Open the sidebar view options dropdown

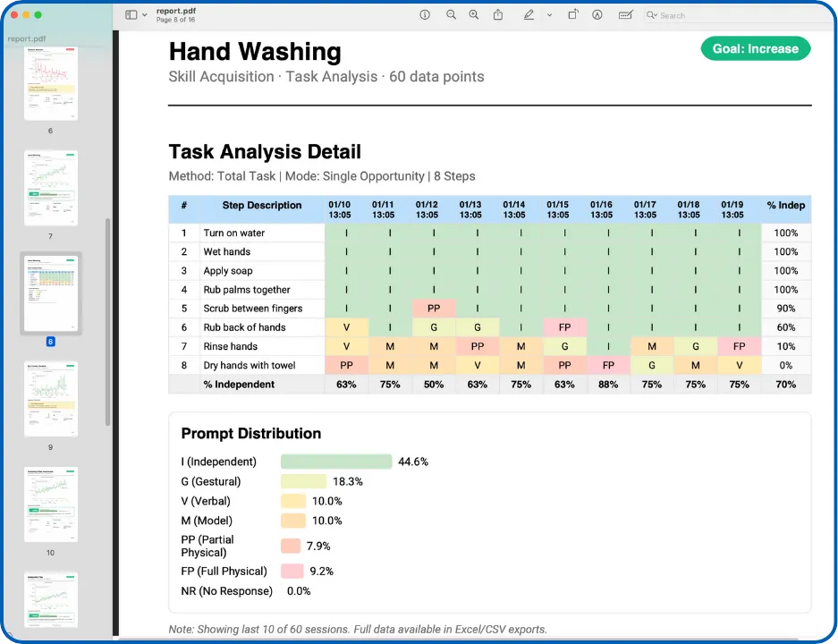click(144, 15)
